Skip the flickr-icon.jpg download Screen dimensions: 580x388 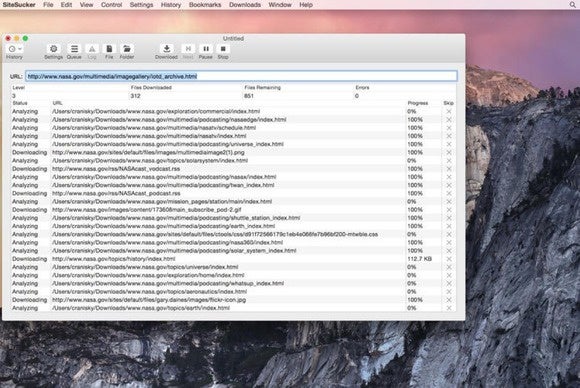449,300
